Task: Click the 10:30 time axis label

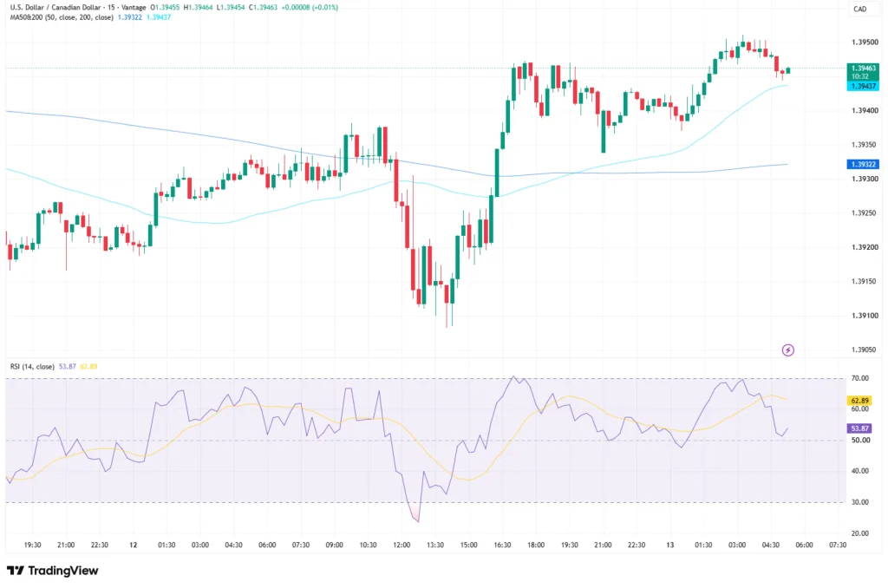Action: [368, 545]
